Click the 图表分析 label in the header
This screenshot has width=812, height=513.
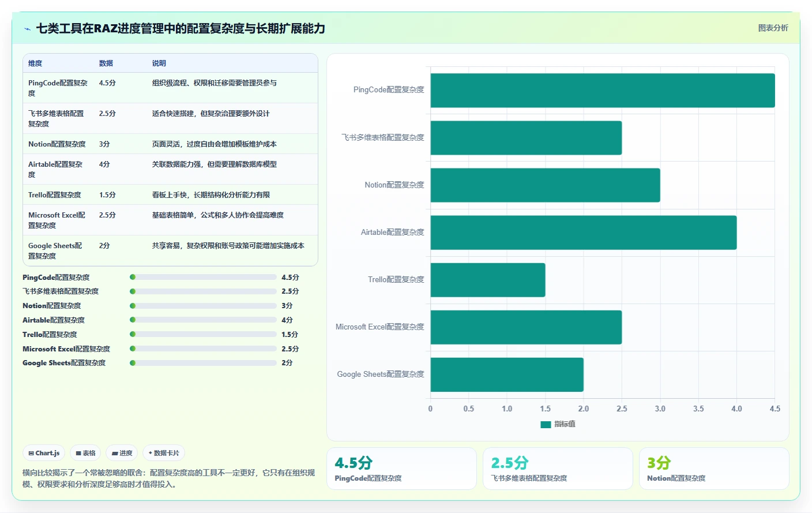[773, 28]
